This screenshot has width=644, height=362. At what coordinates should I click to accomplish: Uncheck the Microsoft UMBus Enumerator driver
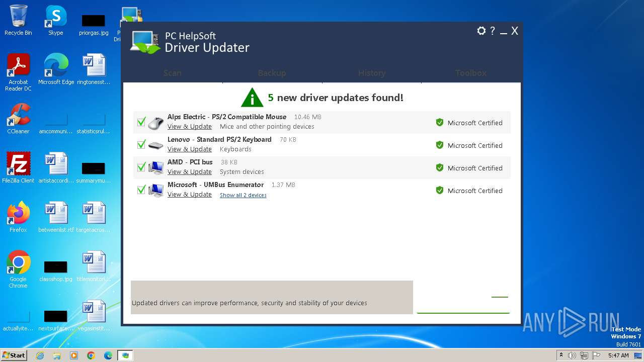tap(141, 190)
